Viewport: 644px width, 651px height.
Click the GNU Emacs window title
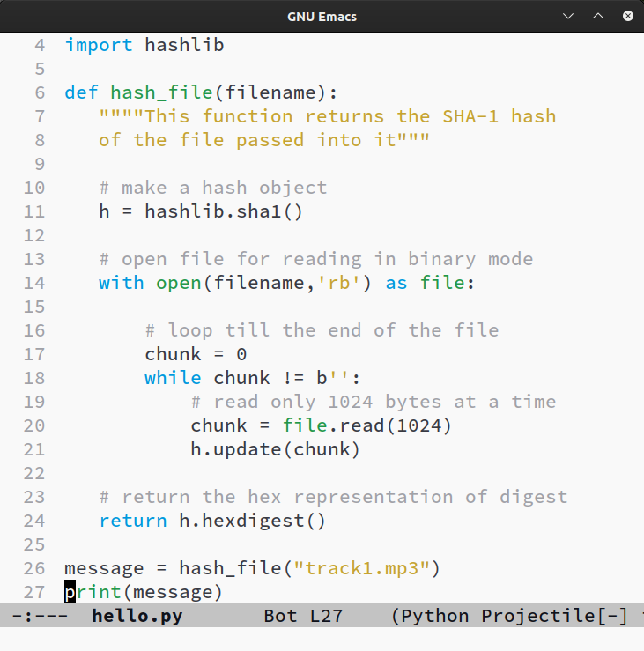tap(322, 17)
